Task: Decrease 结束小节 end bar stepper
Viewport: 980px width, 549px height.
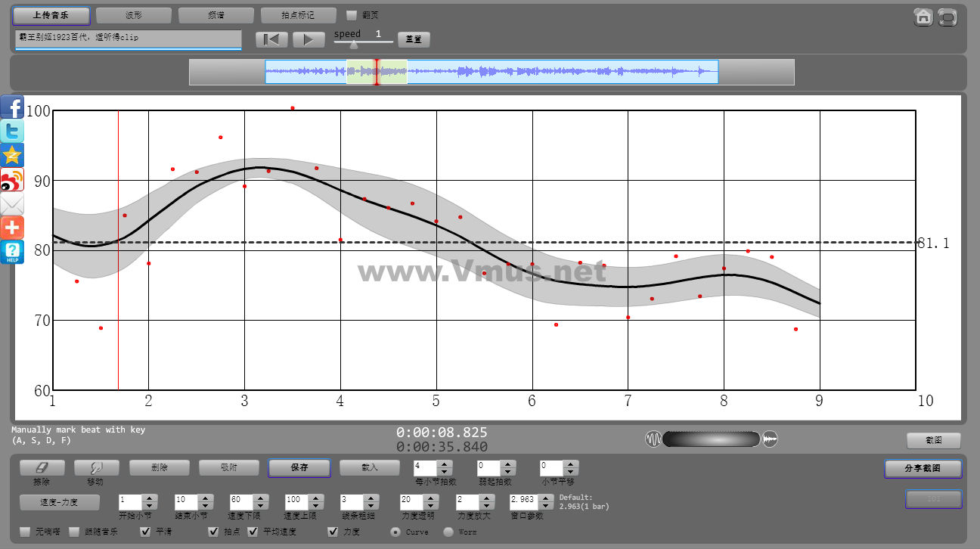Action: [205, 506]
